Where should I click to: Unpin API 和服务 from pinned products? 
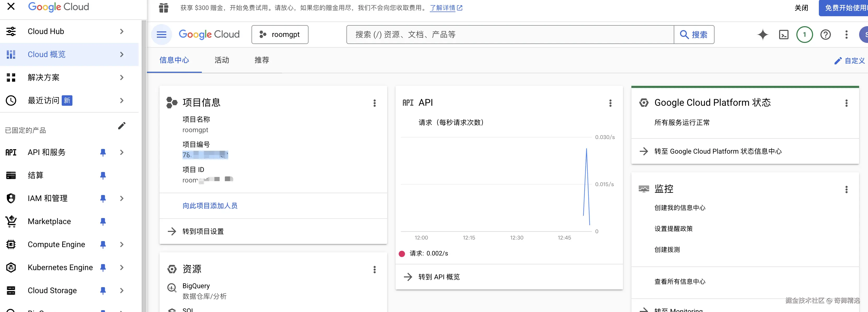click(x=103, y=152)
